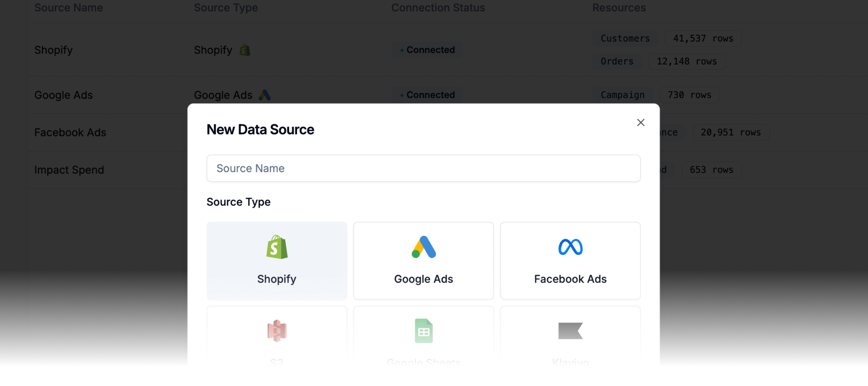Click the Connected status for Google Ads
868x386 pixels.
tap(427, 95)
